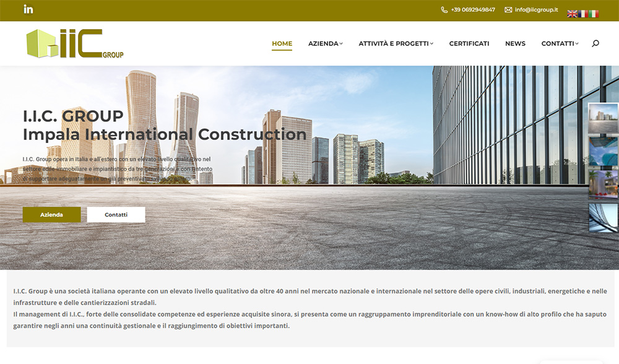
Task: Click the paragraph starting 'Il management di I.I.C.'
Action: [309, 320]
